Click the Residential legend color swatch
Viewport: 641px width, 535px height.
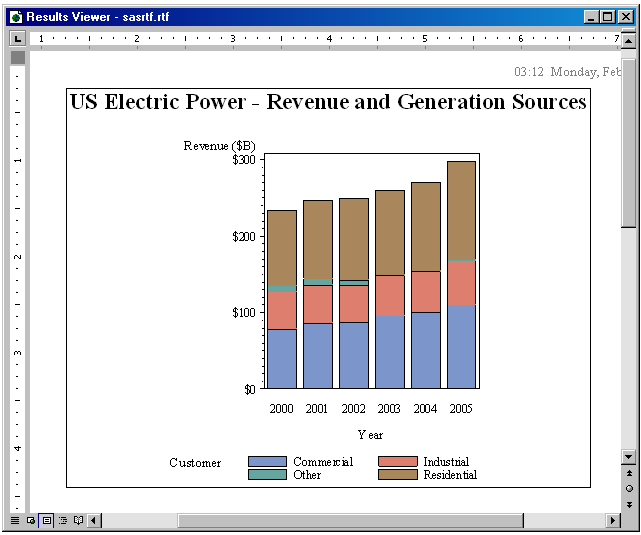398,475
